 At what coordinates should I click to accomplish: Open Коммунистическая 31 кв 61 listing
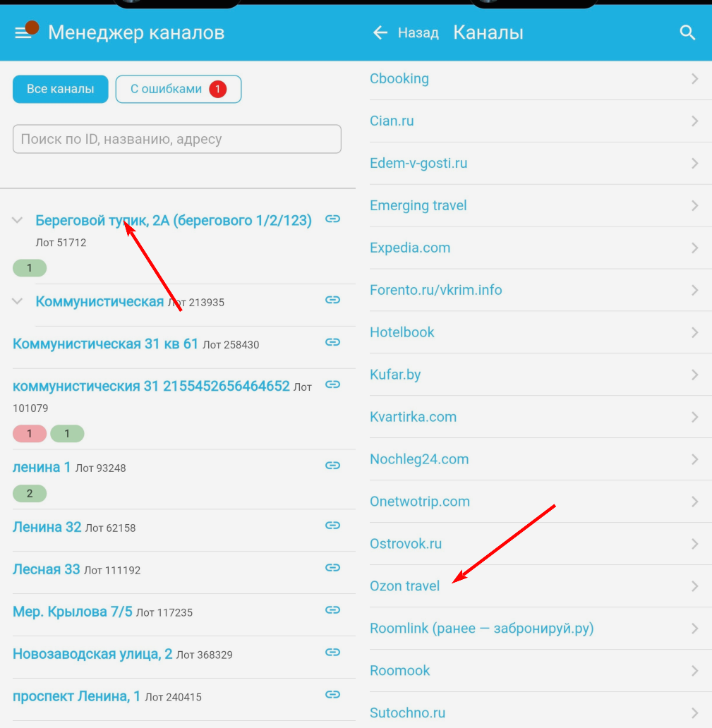(105, 344)
